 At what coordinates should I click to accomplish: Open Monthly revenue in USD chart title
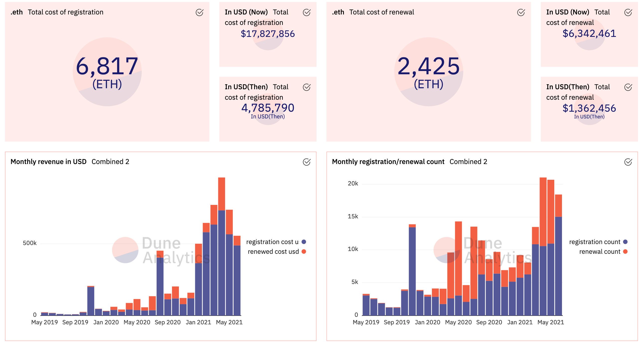(x=48, y=162)
